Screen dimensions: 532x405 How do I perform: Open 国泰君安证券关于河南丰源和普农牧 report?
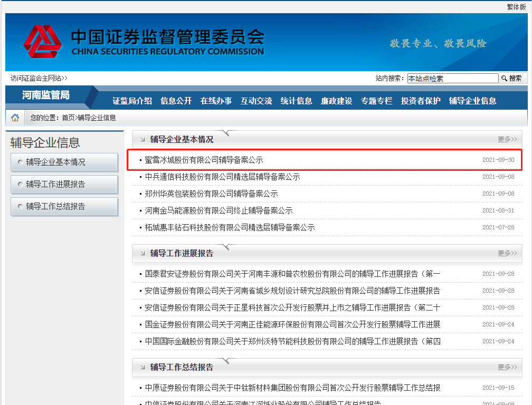pos(292,274)
